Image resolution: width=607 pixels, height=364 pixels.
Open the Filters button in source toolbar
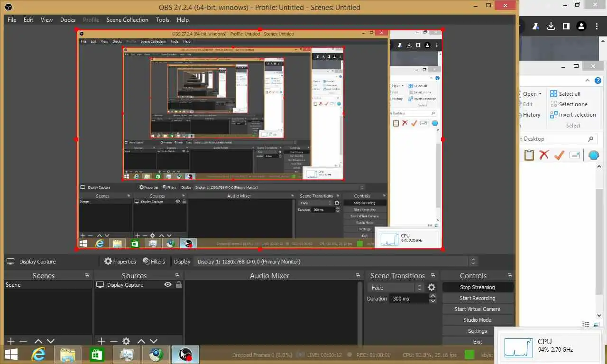click(x=154, y=262)
